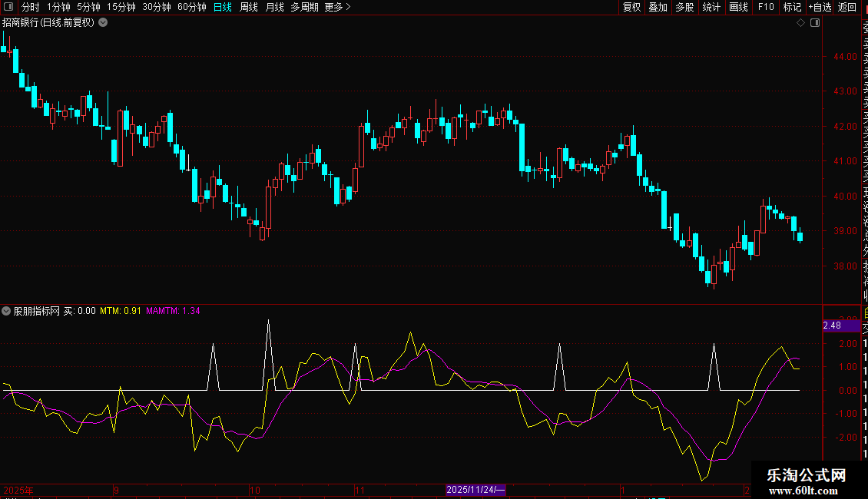This screenshot has width=868, height=499.
Task: Open 统计 statistics tool
Action: coord(711,7)
